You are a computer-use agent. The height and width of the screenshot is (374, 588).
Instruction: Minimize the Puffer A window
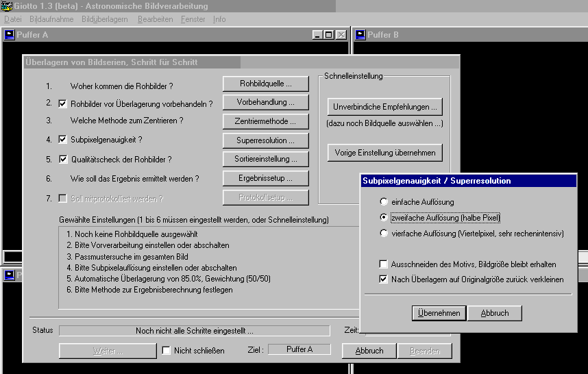point(318,35)
